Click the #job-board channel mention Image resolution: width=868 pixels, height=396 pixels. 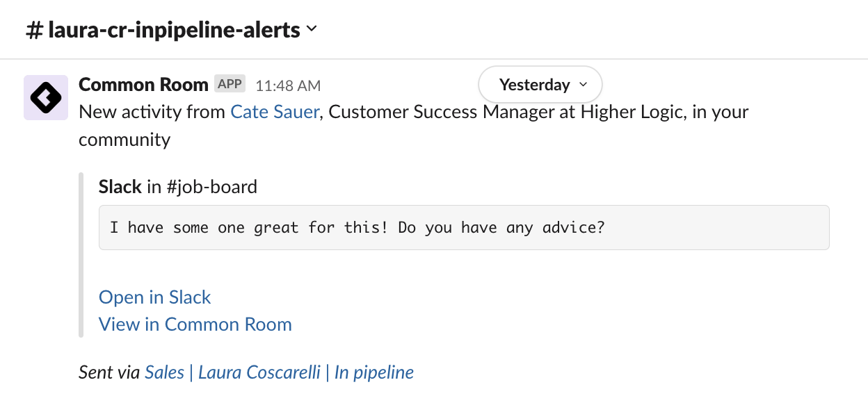point(212,186)
